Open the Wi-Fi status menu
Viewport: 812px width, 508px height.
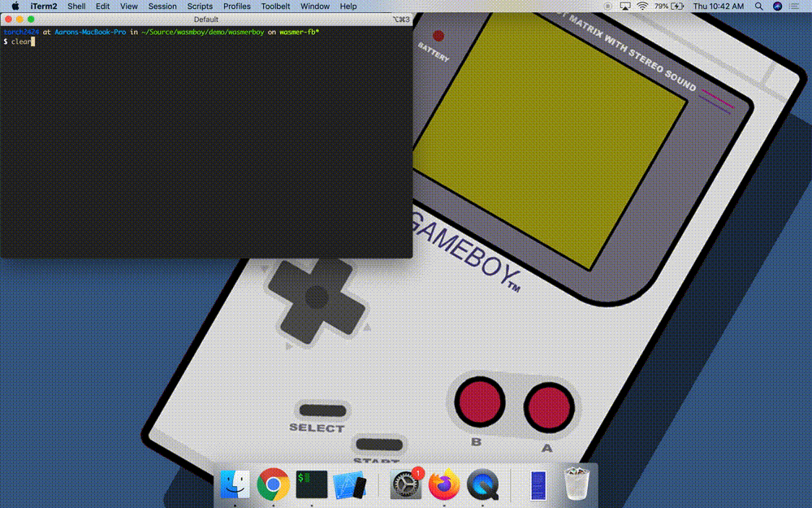(x=642, y=7)
